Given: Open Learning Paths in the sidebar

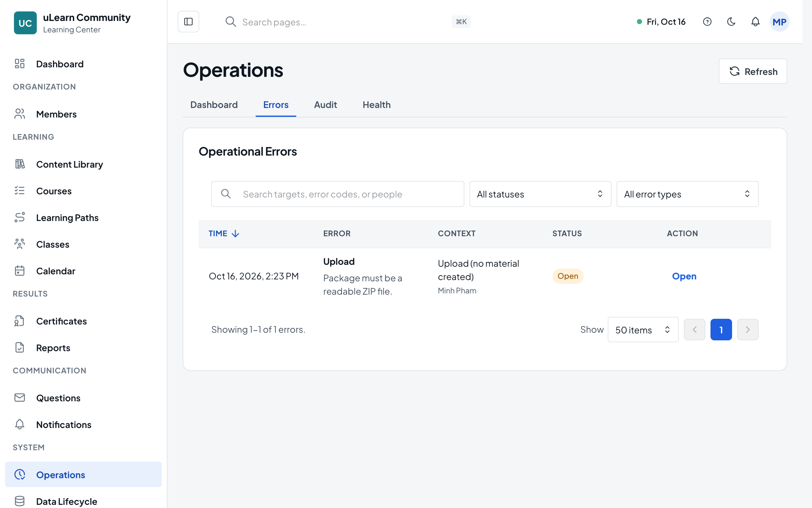Looking at the screenshot, I should coord(83,218).
